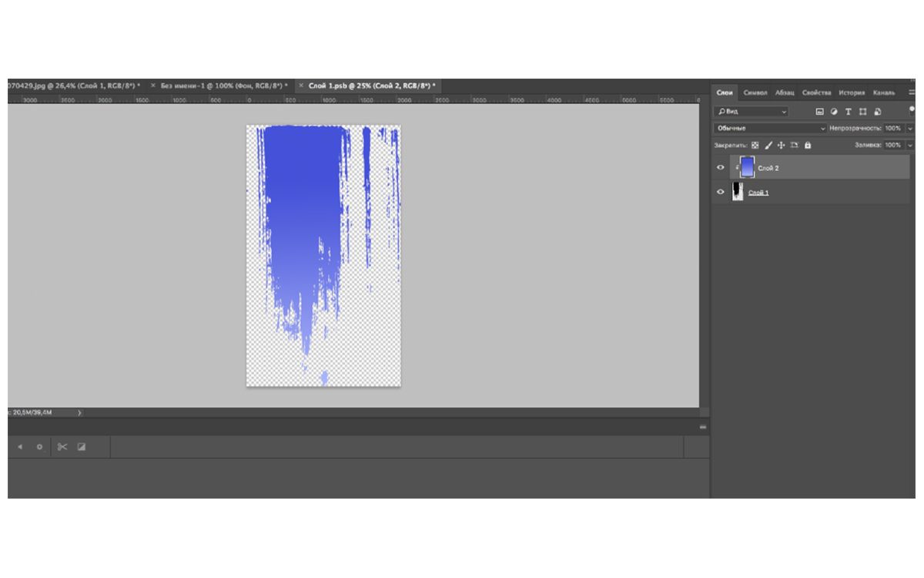The image size is (924, 578).
Task: Click the shape layer filter icon
Action: click(863, 112)
